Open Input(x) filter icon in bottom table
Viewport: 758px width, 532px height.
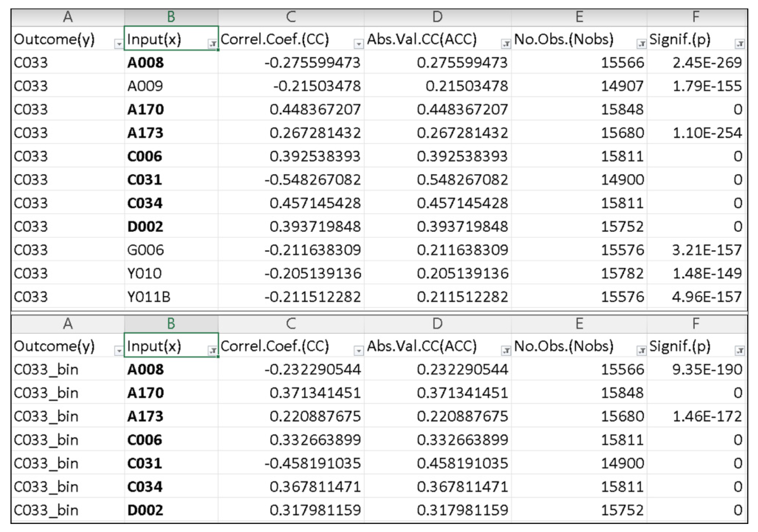tap(213, 351)
